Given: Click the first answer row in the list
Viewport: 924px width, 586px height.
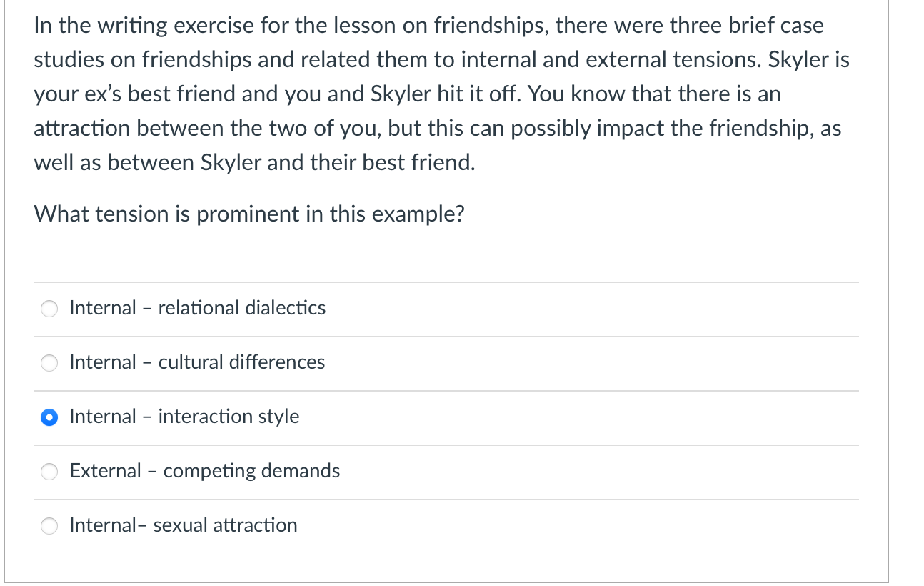Looking at the screenshot, I should (446, 309).
